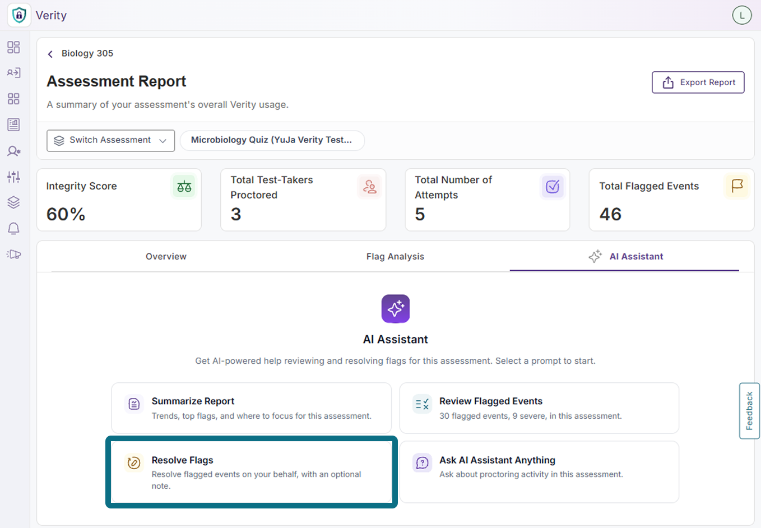Screen dimensions: 761x532
Task: Choose the Review Flagged Events prompt
Action: 539,408
